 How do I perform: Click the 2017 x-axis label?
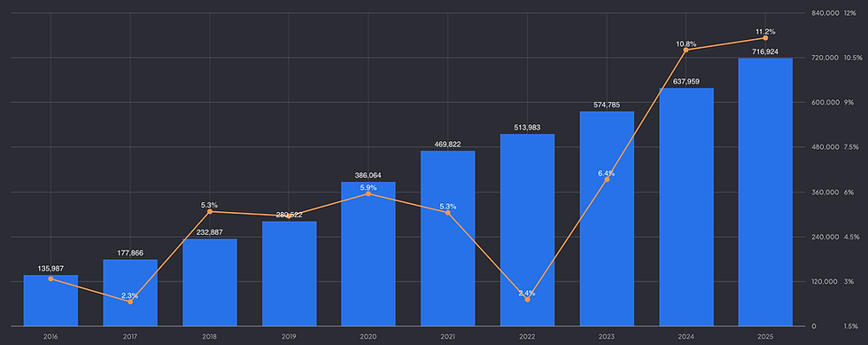130,337
